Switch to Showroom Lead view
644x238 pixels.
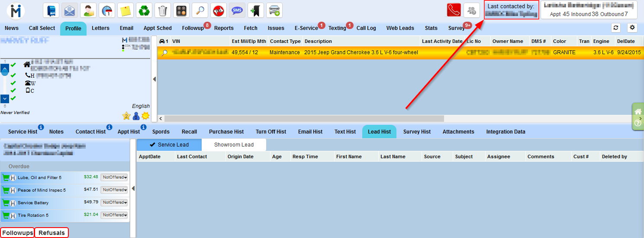point(234,145)
